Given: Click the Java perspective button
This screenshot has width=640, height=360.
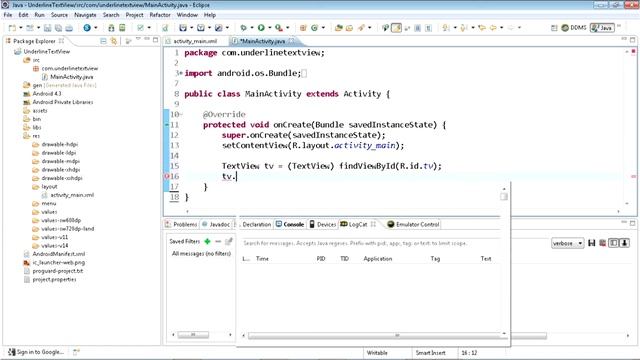Looking at the screenshot, I should click(602, 28).
